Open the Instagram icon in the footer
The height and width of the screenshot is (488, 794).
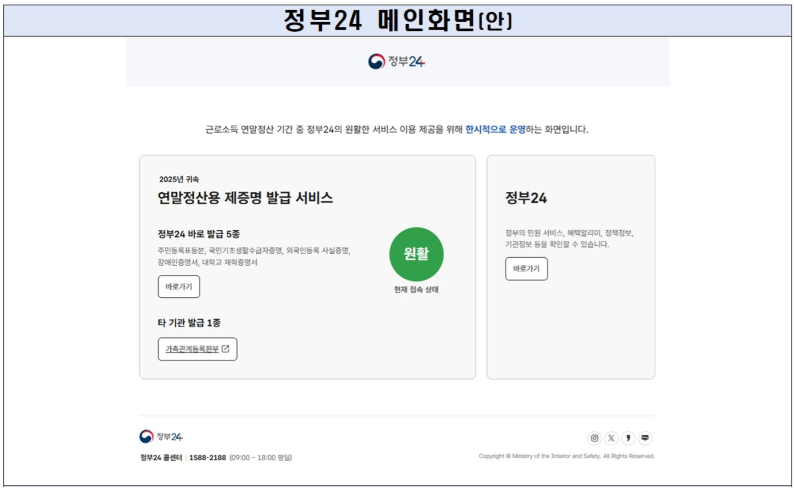pyautogui.click(x=594, y=438)
